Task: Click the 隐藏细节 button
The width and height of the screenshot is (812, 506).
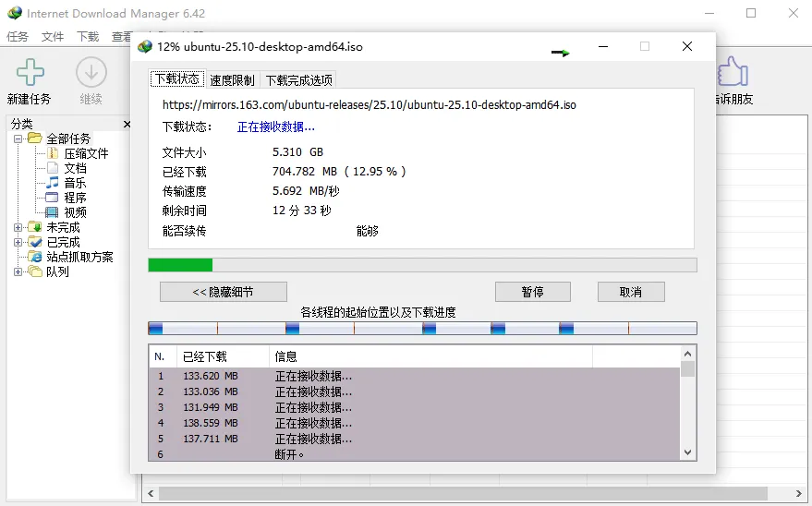Action: pos(224,292)
